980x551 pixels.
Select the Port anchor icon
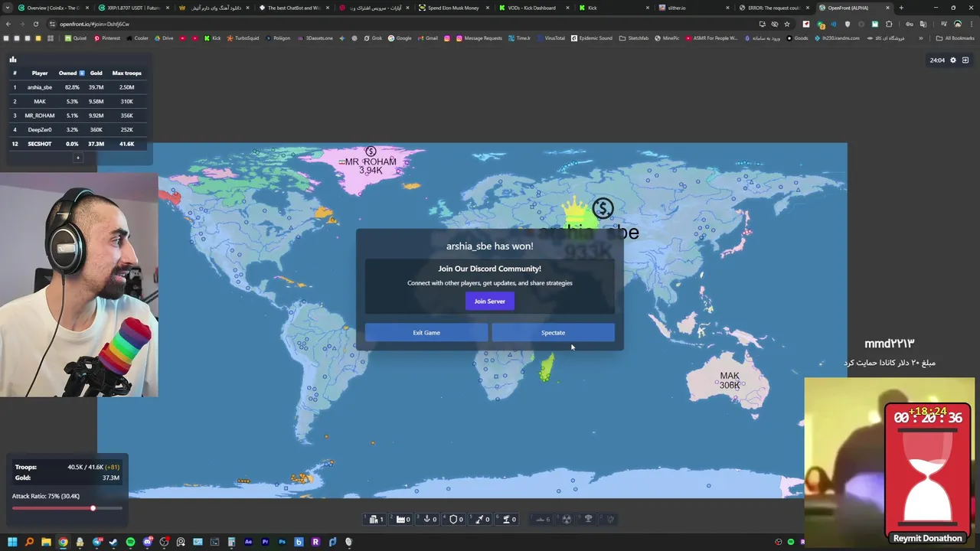tap(427, 519)
